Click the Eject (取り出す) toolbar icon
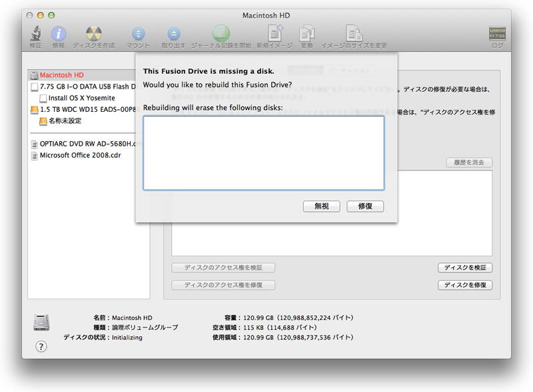This screenshot has width=533, height=392. (173, 34)
